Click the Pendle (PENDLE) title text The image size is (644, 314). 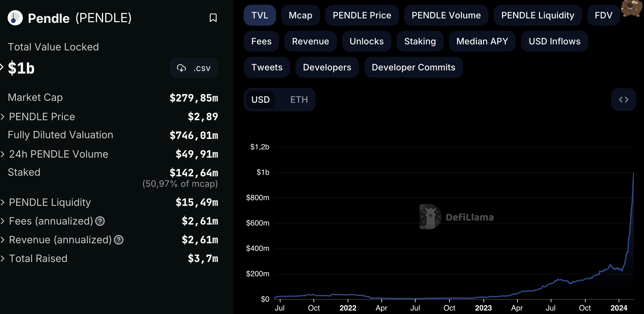click(80, 18)
